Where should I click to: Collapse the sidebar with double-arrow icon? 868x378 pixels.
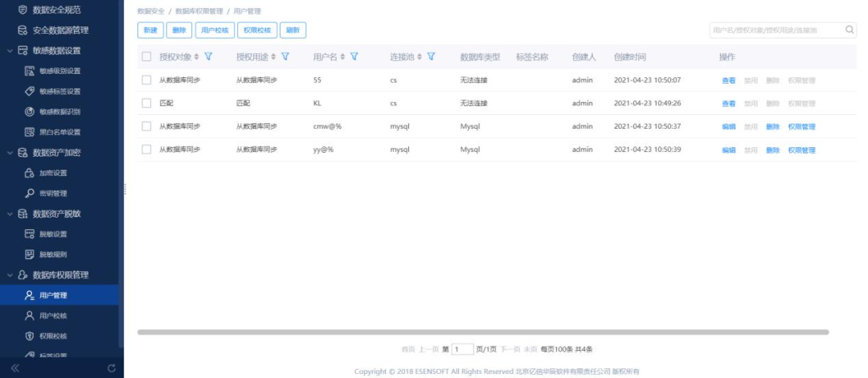[14, 368]
